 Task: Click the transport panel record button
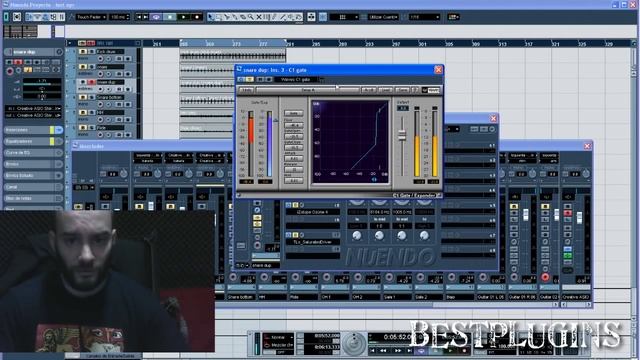(464, 351)
